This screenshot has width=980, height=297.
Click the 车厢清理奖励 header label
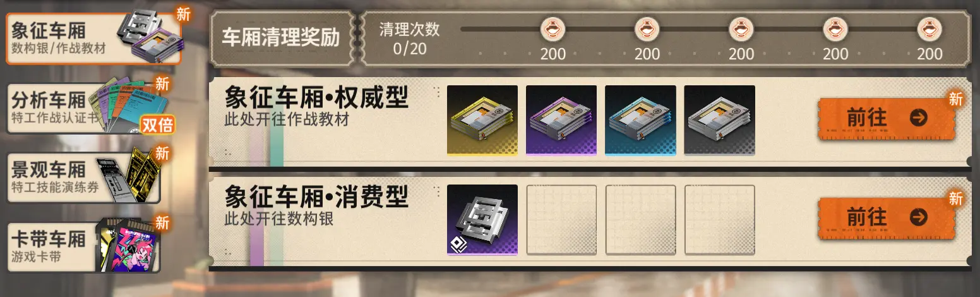281,38
